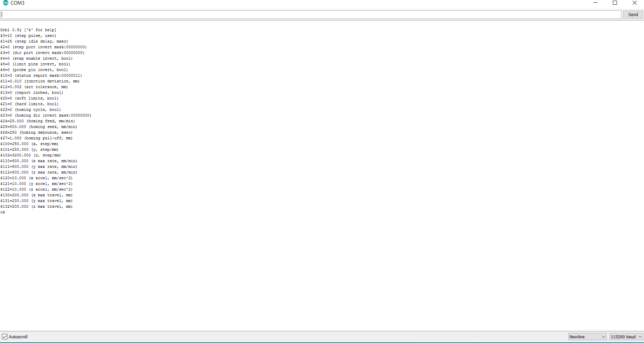Click the Arduino icon in title bar
The height and width of the screenshot is (343, 644).
(x=5, y=3)
